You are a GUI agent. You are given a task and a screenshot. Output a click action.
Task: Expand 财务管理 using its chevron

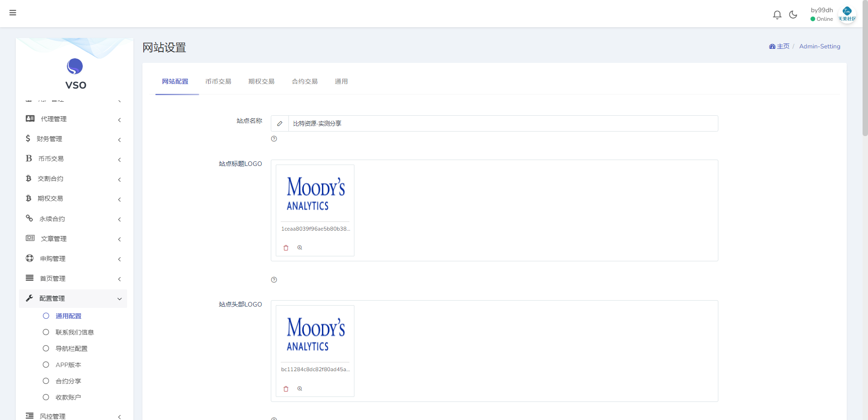tap(119, 140)
